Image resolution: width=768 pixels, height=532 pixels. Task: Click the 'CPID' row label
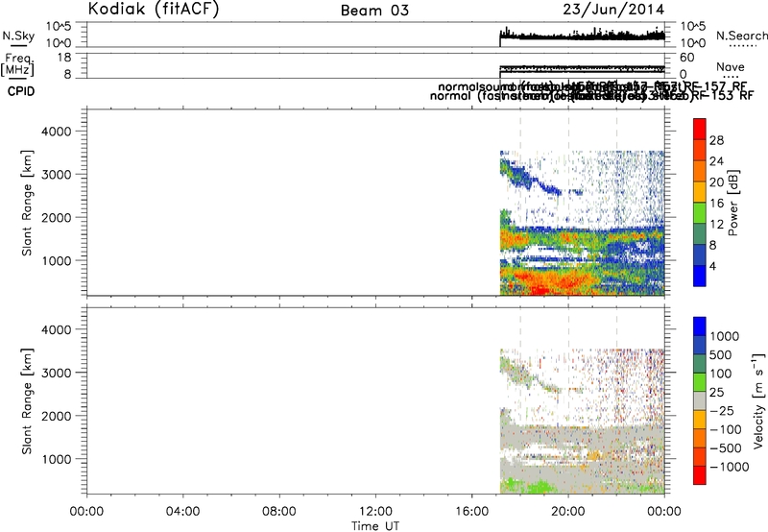click(x=21, y=91)
